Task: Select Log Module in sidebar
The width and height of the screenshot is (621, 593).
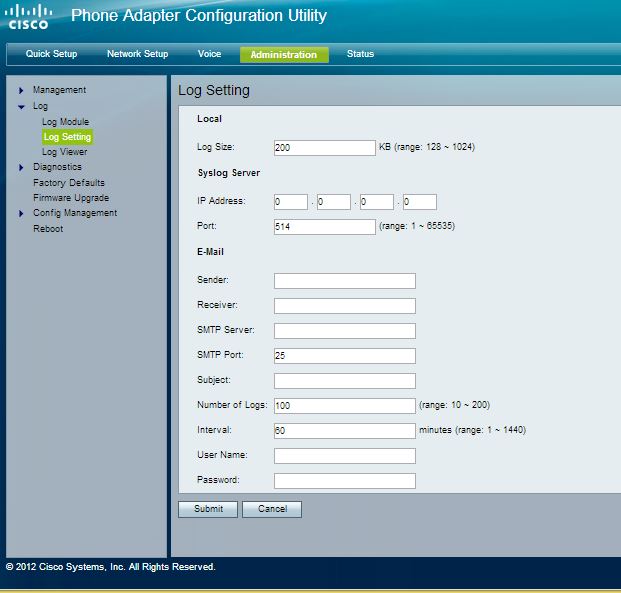Action: tap(65, 122)
